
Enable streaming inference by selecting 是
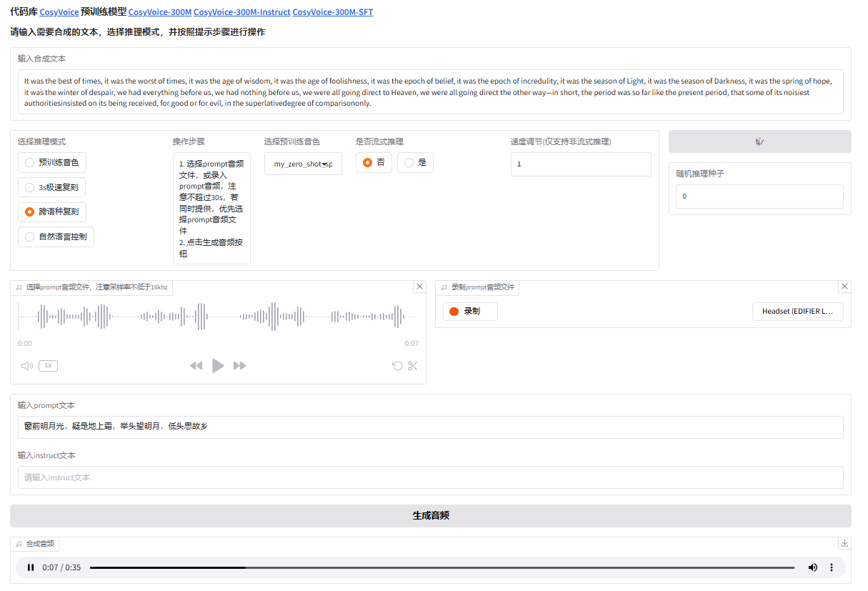click(x=409, y=162)
